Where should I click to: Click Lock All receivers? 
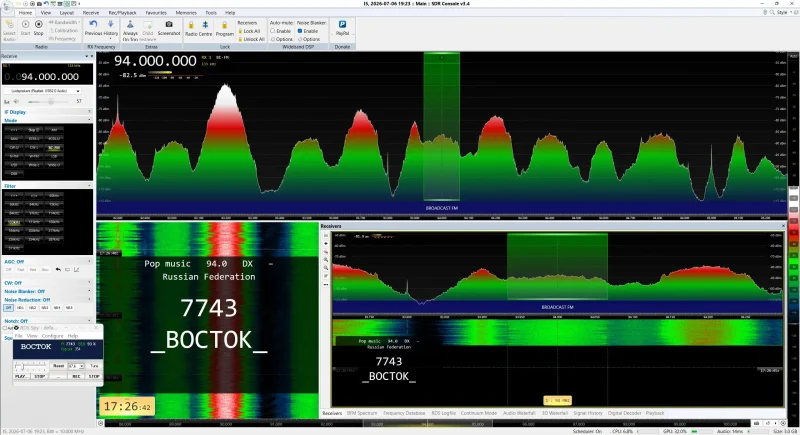249,31
